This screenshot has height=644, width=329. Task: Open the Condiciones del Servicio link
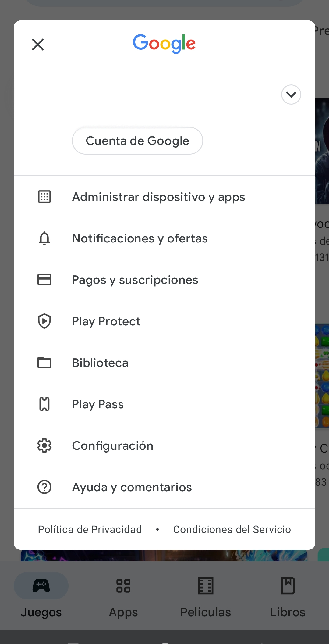pos(232,529)
